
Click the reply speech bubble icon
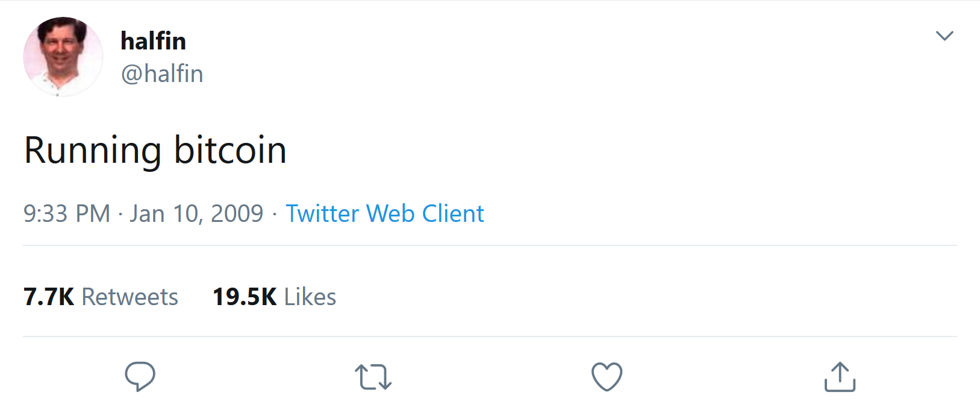pyautogui.click(x=140, y=376)
